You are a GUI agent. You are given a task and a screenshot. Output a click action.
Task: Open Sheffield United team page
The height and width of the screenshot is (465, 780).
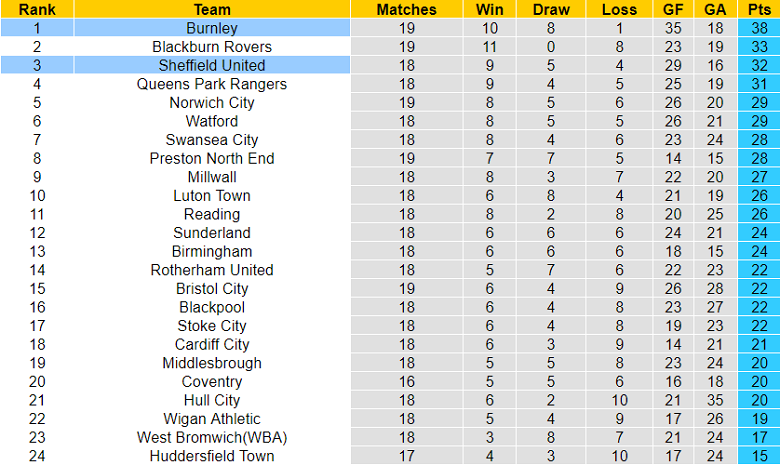pyautogui.click(x=212, y=65)
